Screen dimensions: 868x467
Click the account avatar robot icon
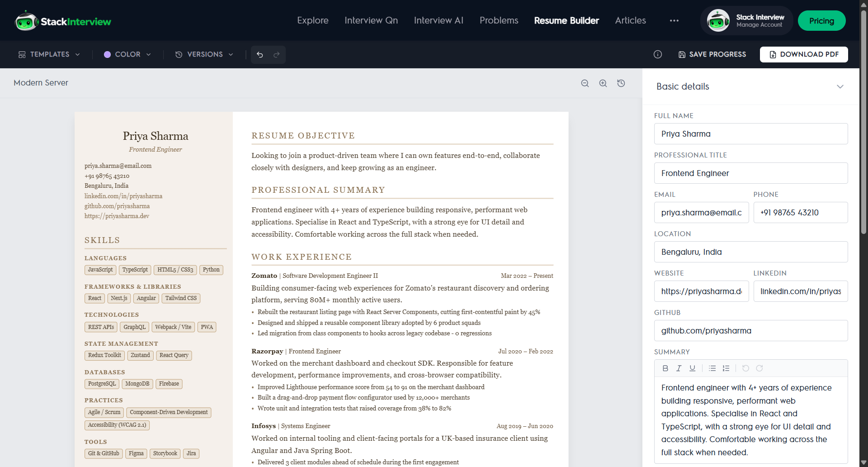coord(718,21)
